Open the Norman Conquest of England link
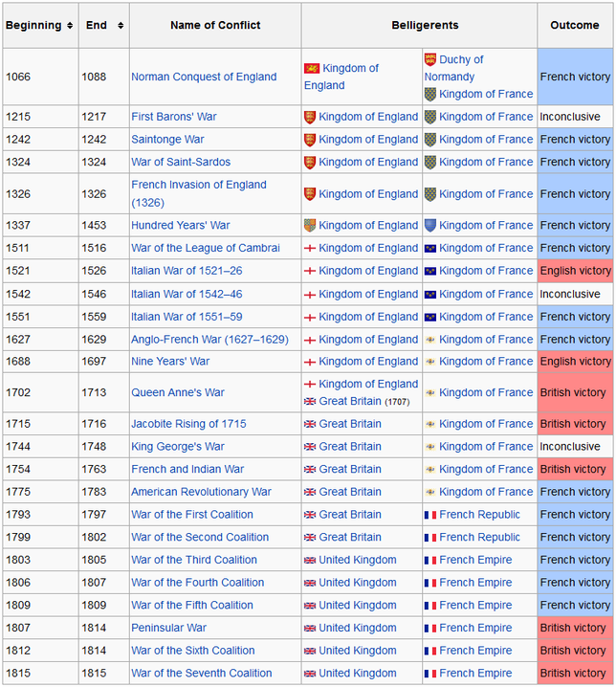The image size is (616, 687). [x=204, y=77]
